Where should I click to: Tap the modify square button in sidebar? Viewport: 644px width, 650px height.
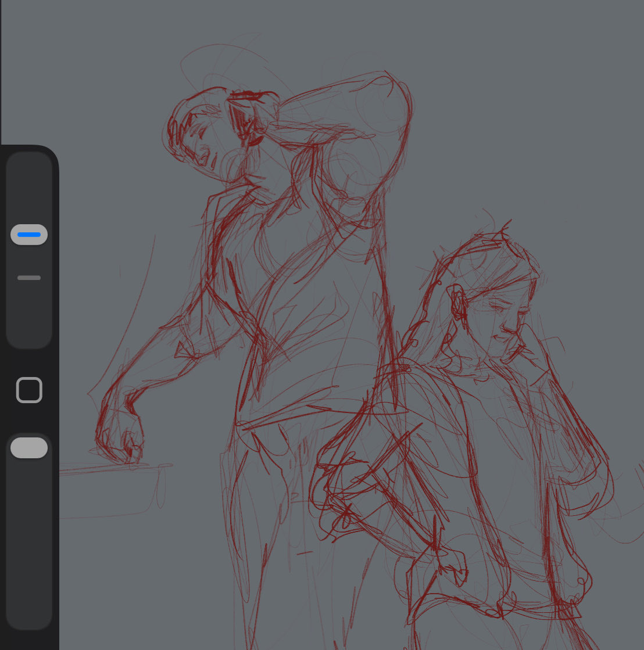[29, 390]
